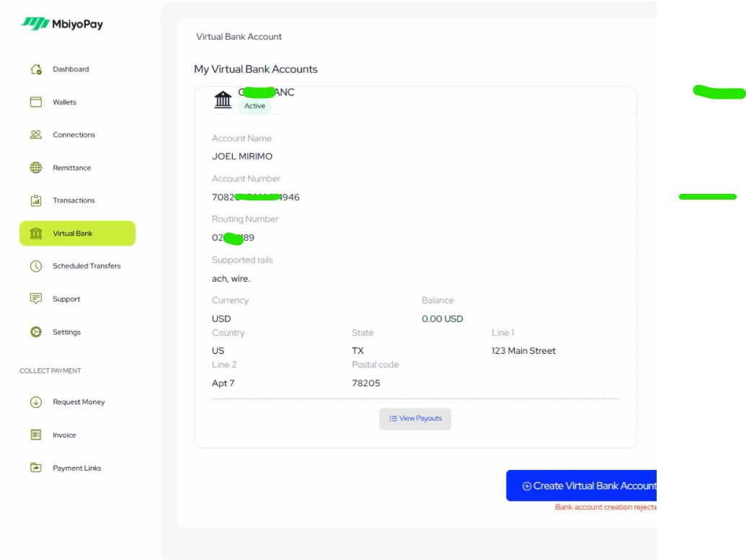This screenshot has height=560, width=746.
Task: Go to the Payment Links page
Action: [x=76, y=468]
